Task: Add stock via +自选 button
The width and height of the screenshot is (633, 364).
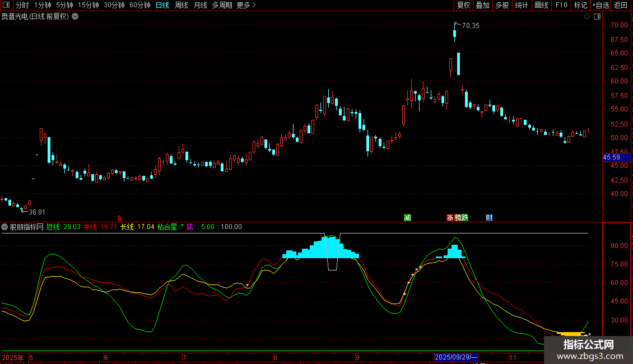Action: coord(601,5)
